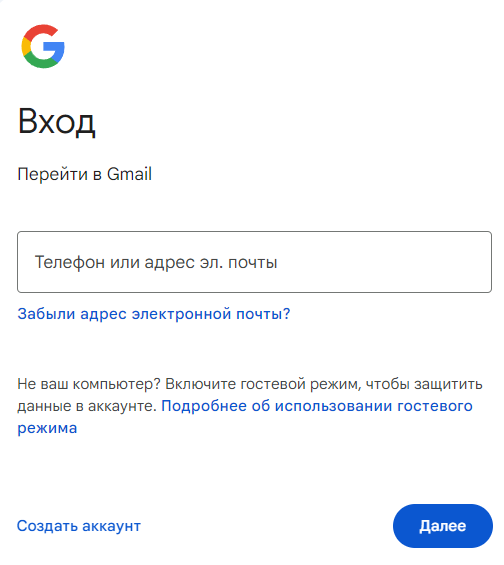This screenshot has width=504, height=565.
Task: Proceed to the next step with "Далее"
Action: click(x=443, y=526)
